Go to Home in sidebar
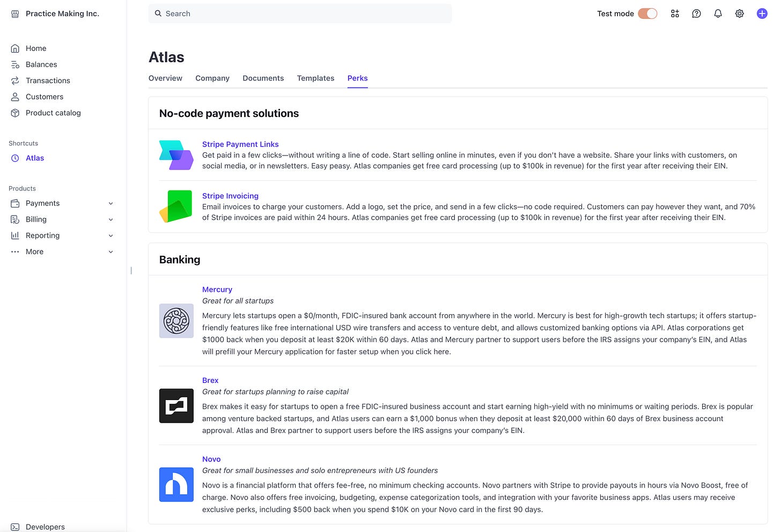The height and width of the screenshot is (532, 781). (x=36, y=48)
